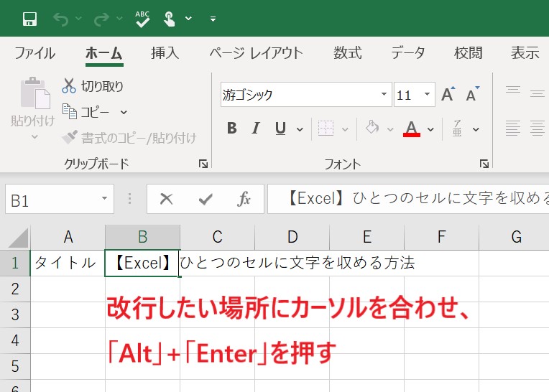This screenshot has height=392, width=549.
Task: Switch to the 挿入 tab
Action: 165,53
